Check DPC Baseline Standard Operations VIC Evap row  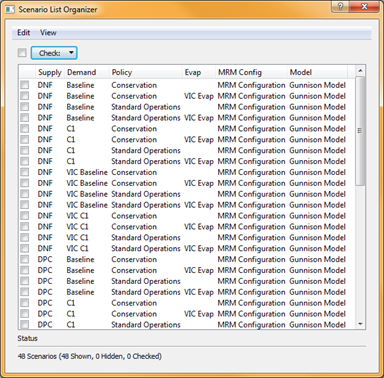click(25, 292)
